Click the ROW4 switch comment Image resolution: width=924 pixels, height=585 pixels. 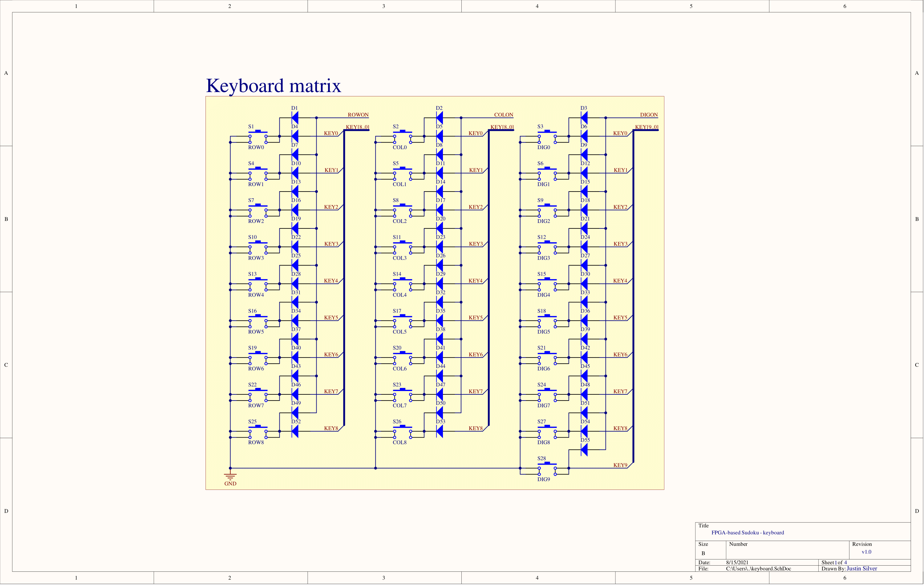point(256,295)
